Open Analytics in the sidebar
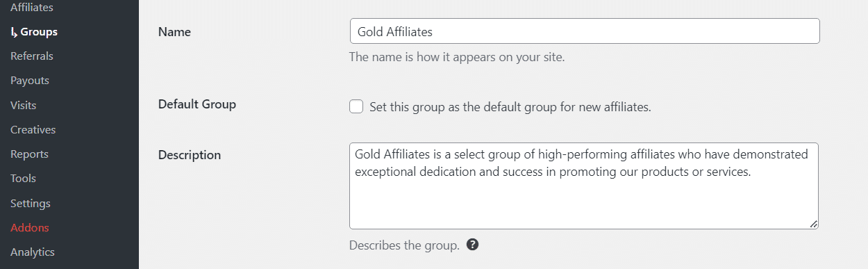 (x=33, y=252)
